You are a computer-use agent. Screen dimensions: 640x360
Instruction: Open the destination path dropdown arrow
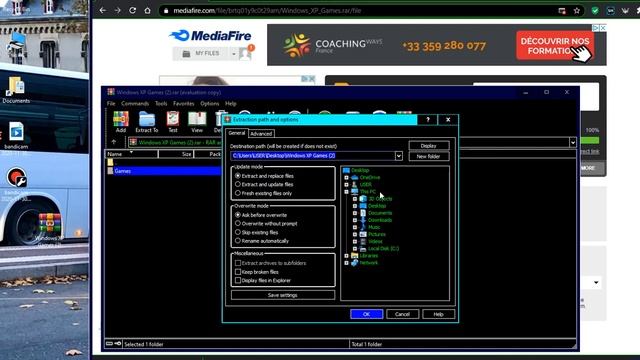click(399, 156)
